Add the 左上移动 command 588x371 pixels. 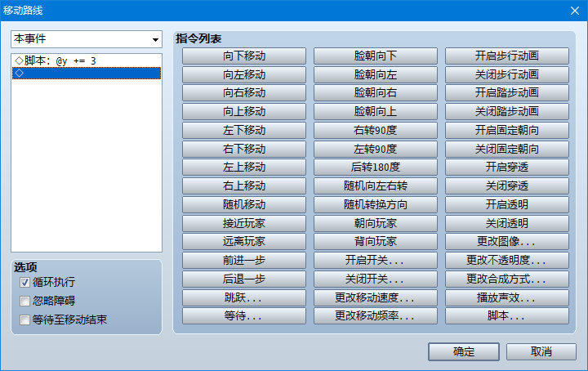tap(244, 168)
